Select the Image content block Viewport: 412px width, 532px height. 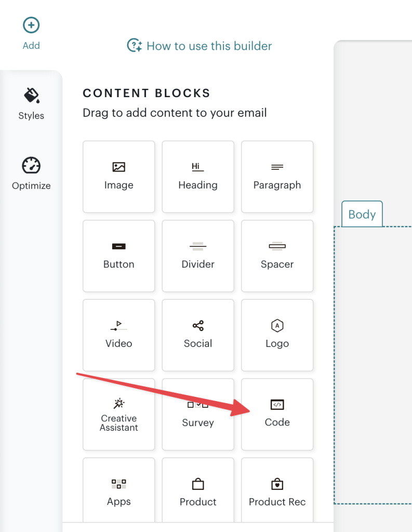pos(118,177)
